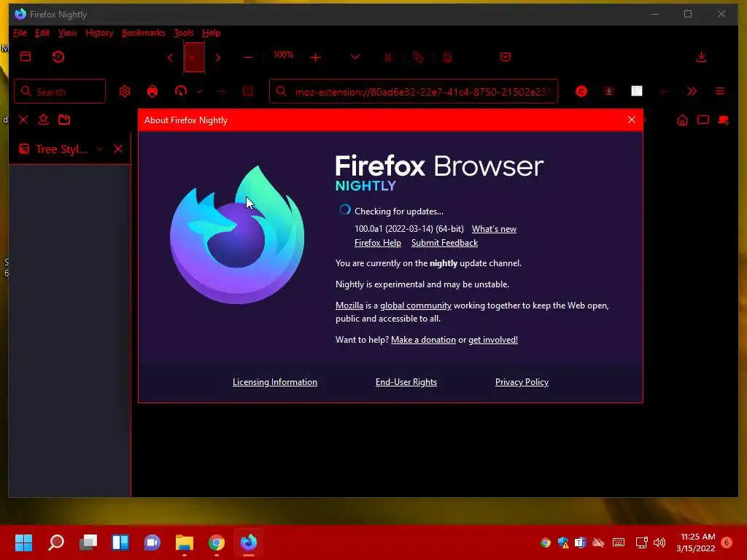Open the sidebar toggle icon in toolbar

pos(26,57)
